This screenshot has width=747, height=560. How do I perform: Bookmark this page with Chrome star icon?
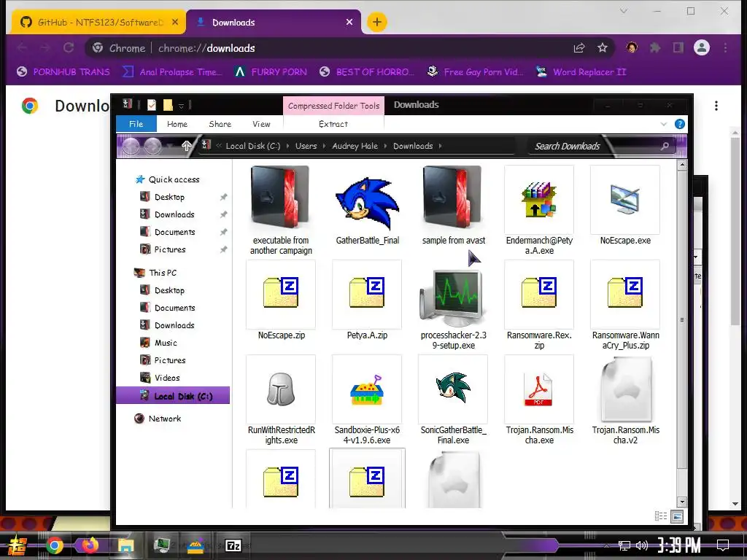pyautogui.click(x=602, y=47)
